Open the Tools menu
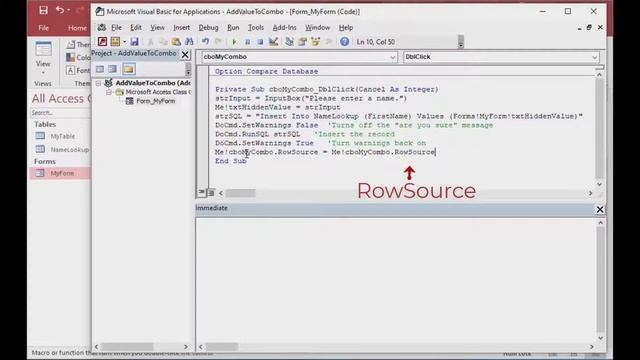 256,27
